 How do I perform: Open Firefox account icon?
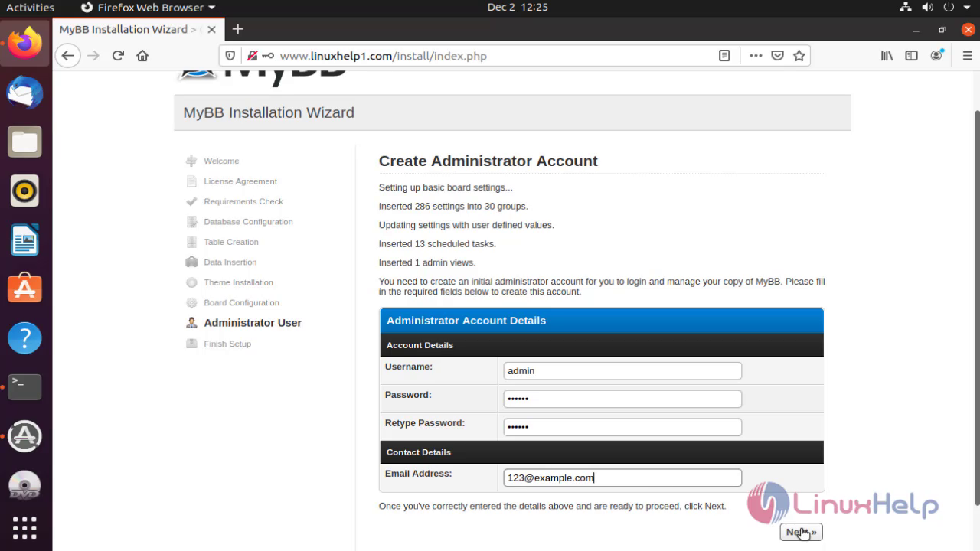pos(936,56)
